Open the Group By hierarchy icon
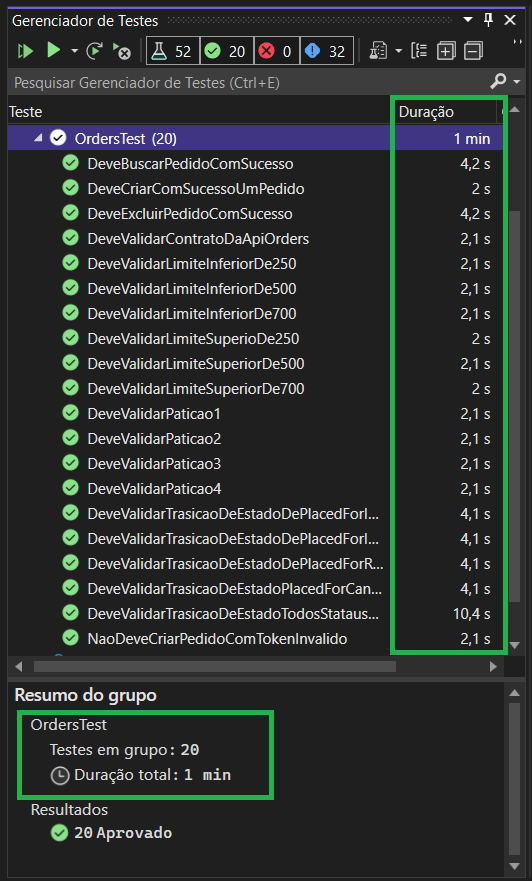 click(419, 51)
